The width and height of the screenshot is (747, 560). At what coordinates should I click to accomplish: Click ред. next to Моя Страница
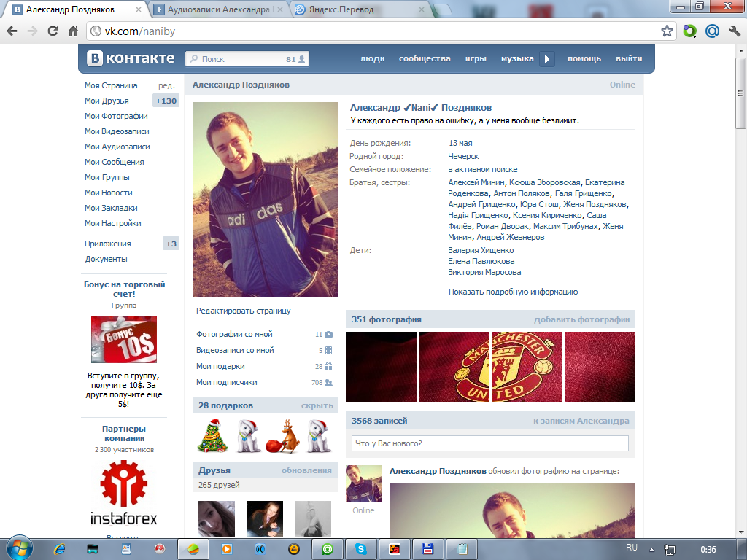click(166, 86)
